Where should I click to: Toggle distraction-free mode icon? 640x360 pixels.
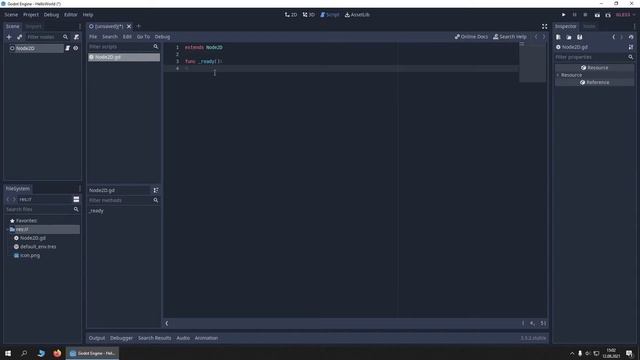pyautogui.click(x=544, y=26)
